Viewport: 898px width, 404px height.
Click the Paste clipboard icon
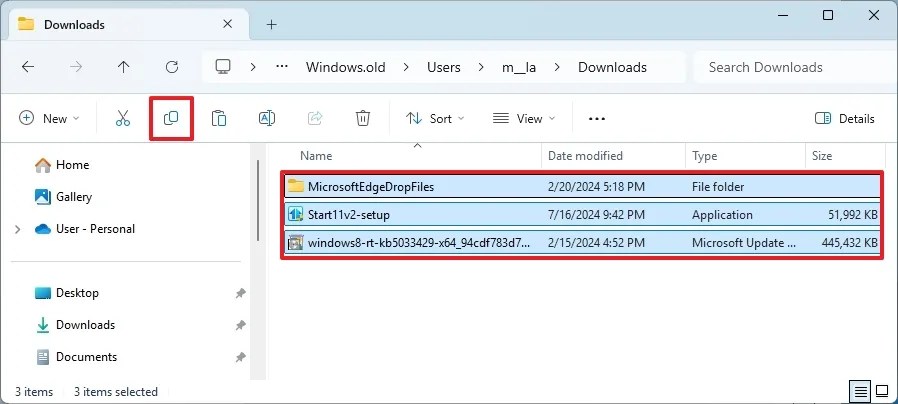[x=219, y=119]
